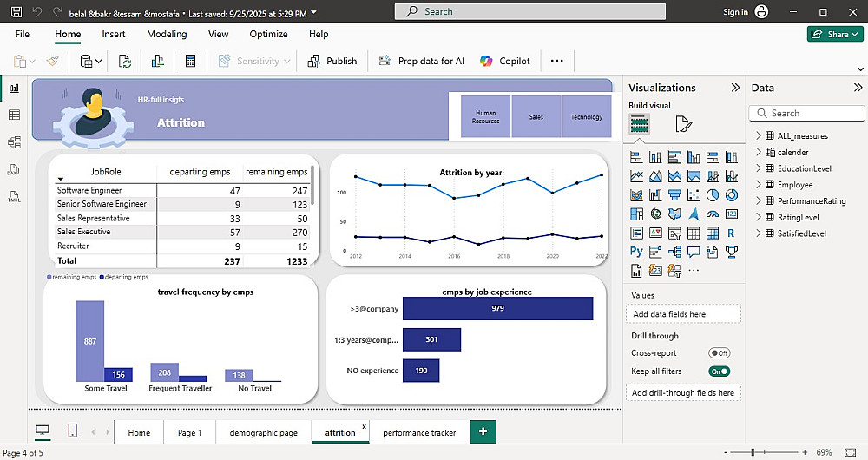Viewport: 868px width, 460px height.
Task: Click the Refresh data icon
Action: coord(125,61)
